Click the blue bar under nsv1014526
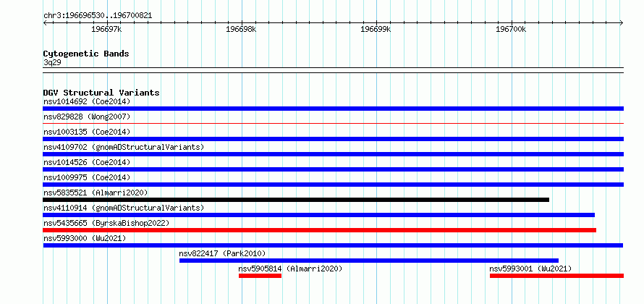 333,169
